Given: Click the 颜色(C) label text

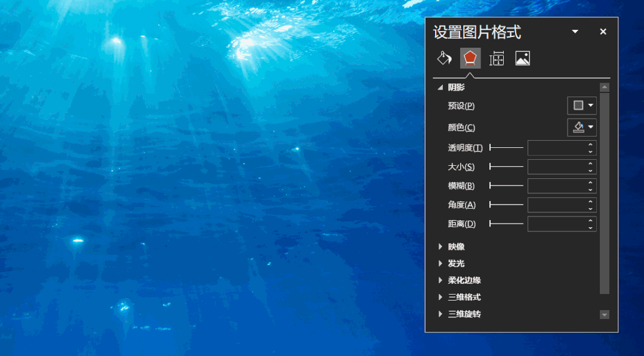Looking at the screenshot, I should click(461, 128).
